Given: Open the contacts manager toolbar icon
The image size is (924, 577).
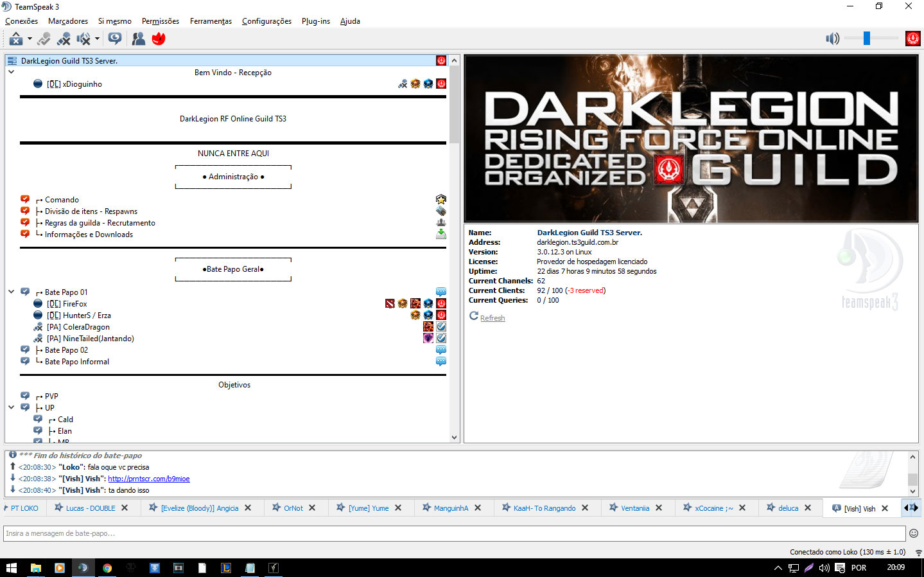Looking at the screenshot, I should tap(138, 39).
